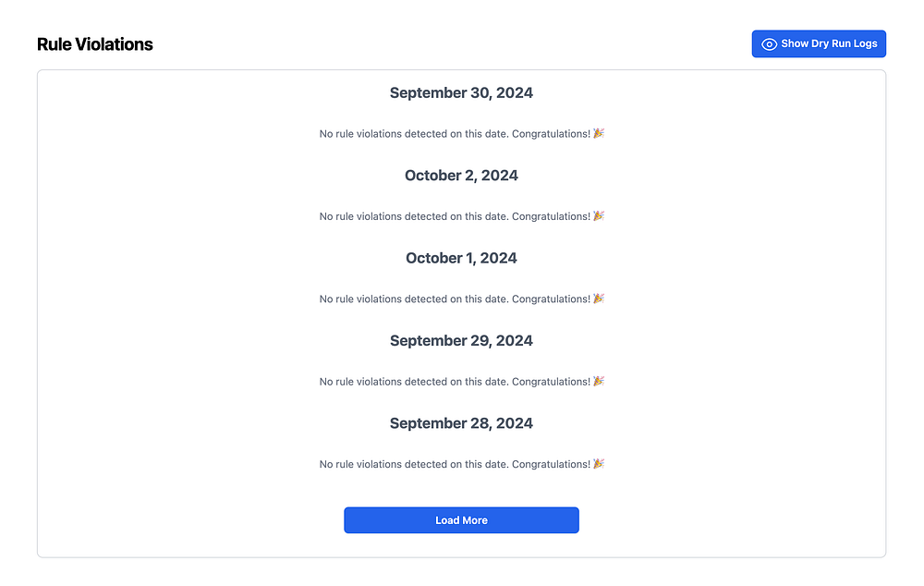Click no-violations message under September 28, 2024
This screenshot has width=924, height=586.
click(x=462, y=464)
